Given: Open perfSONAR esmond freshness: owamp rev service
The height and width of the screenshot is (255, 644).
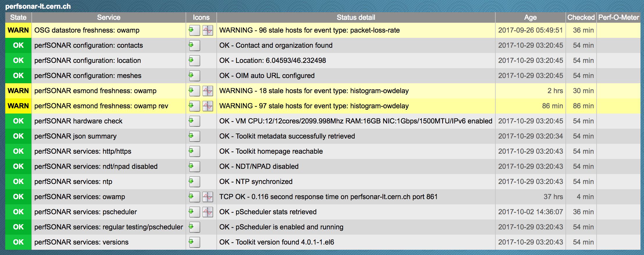Looking at the screenshot, I should [101, 106].
